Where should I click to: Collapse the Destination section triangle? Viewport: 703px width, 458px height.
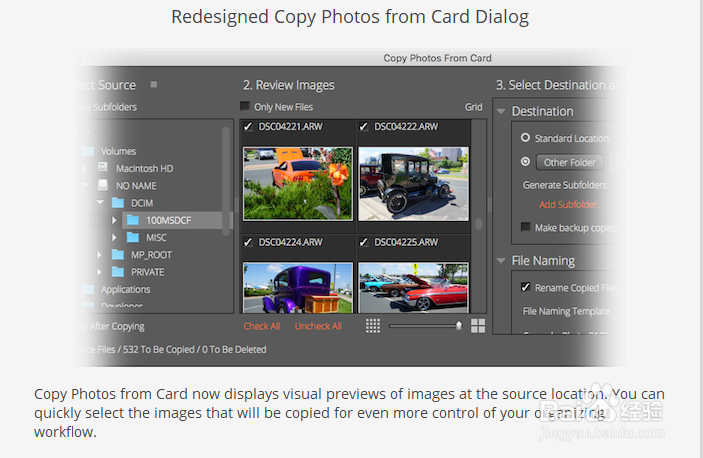pyautogui.click(x=501, y=111)
